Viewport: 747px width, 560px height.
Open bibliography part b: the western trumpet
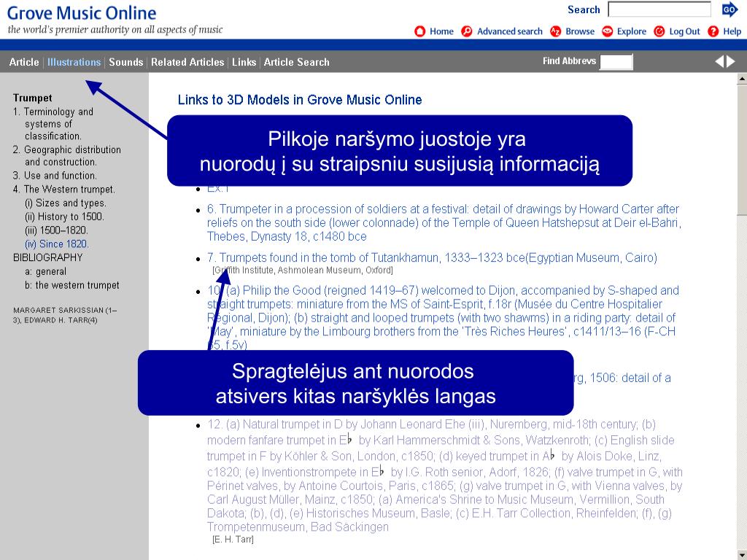tap(72, 285)
